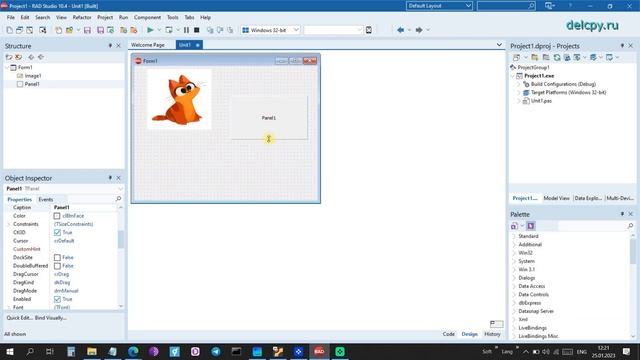
Task: Expand the Unit1.pas project node
Action: (519, 101)
